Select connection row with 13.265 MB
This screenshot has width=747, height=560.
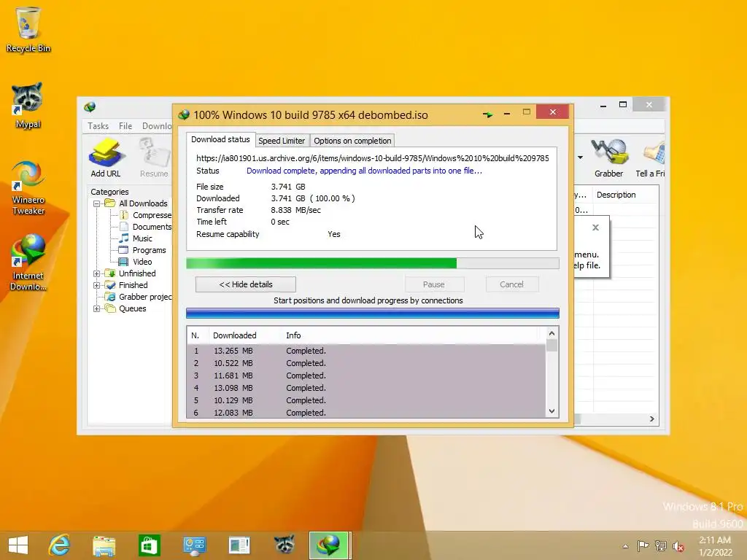point(366,351)
